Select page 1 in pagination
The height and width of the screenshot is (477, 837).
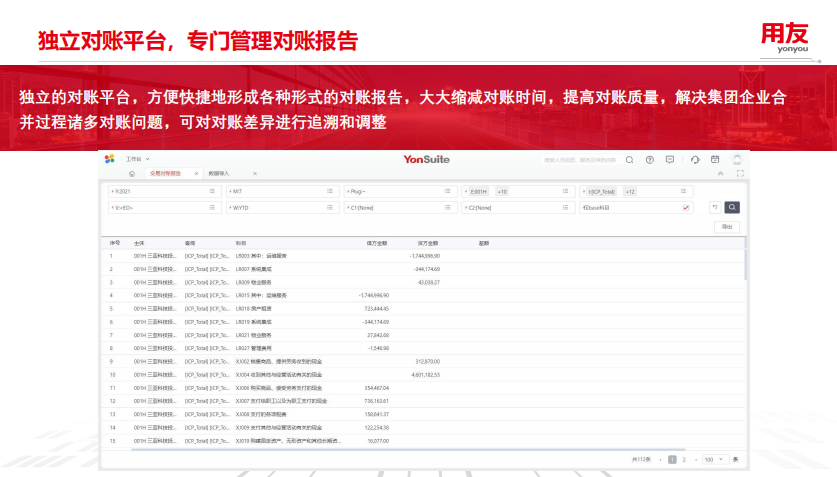click(672, 459)
